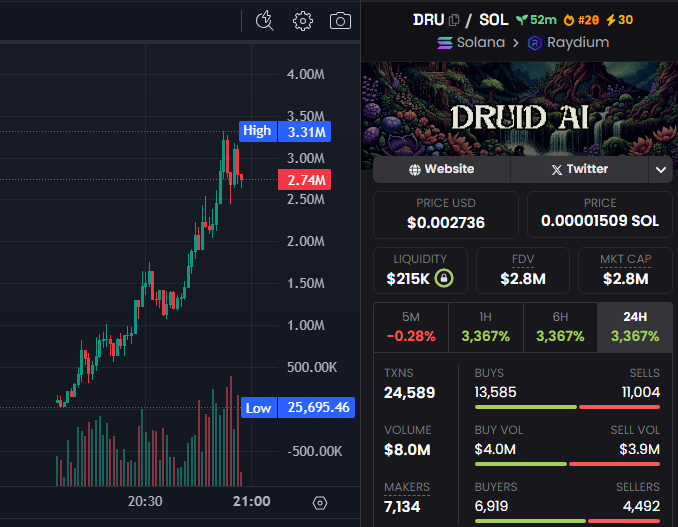This screenshot has height=527, width=678.
Task: Click the DRUID AI banner image
Action: [519, 109]
